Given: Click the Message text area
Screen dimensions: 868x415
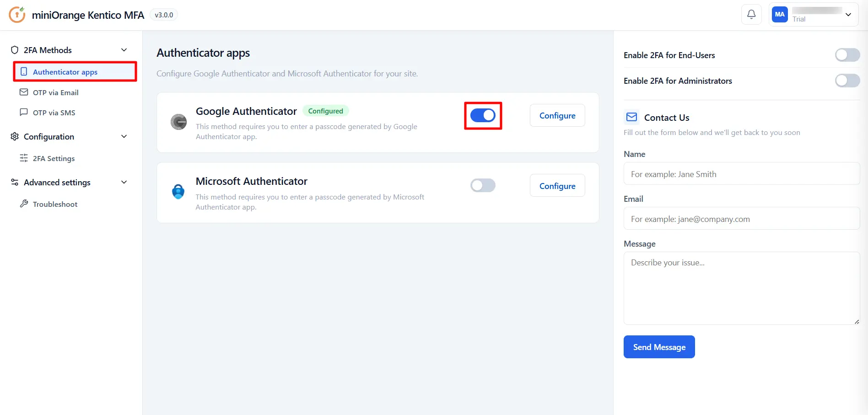Looking at the screenshot, I should pyautogui.click(x=742, y=288).
